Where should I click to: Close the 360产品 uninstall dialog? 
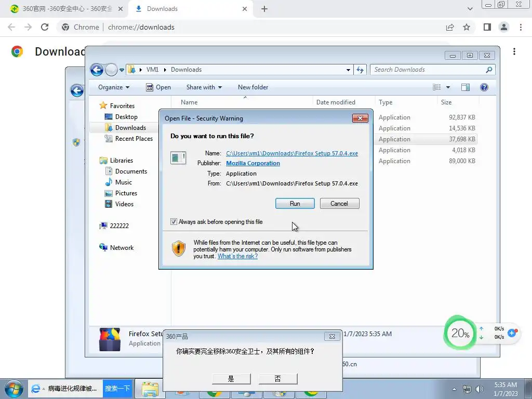(332, 337)
